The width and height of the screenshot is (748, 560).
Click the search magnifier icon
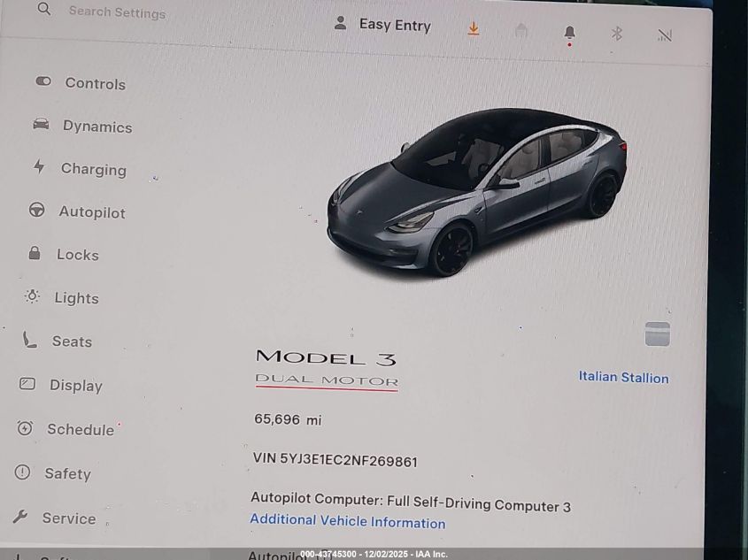click(x=44, y=9)
